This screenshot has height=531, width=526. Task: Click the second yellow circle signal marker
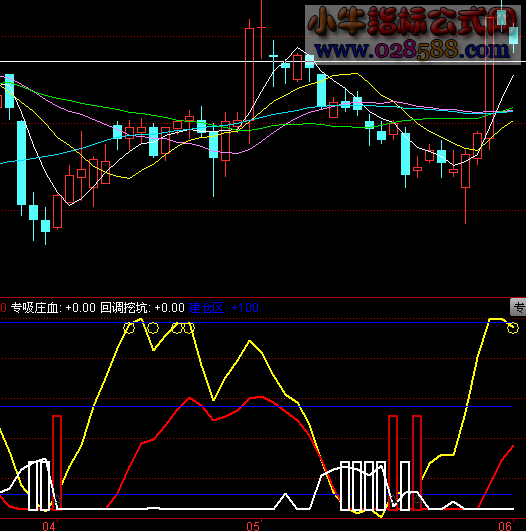pyautogui.click(x=153, y=328)
